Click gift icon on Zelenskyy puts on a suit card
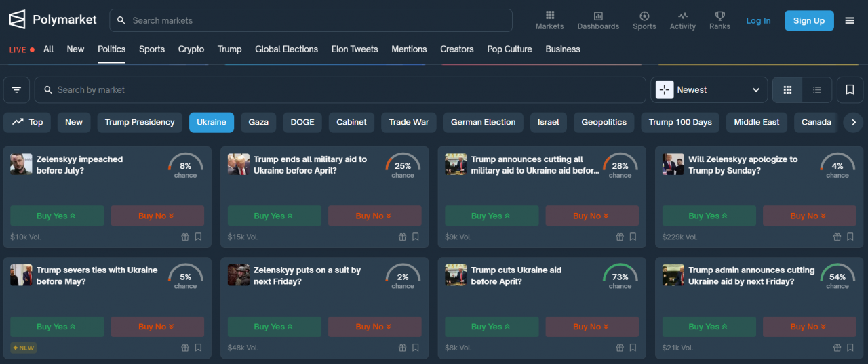868x364 pixels. pyautogui.click(x=402, y=348)
